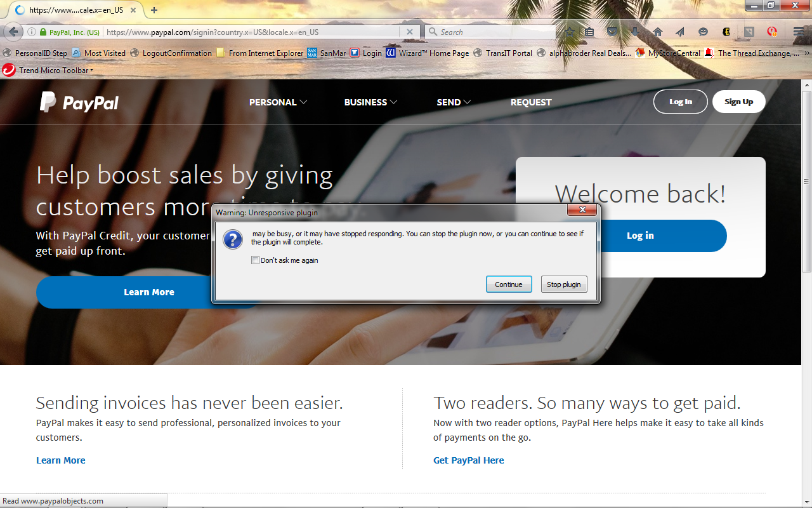Open site information icon in the address bar

coord(31,32)
